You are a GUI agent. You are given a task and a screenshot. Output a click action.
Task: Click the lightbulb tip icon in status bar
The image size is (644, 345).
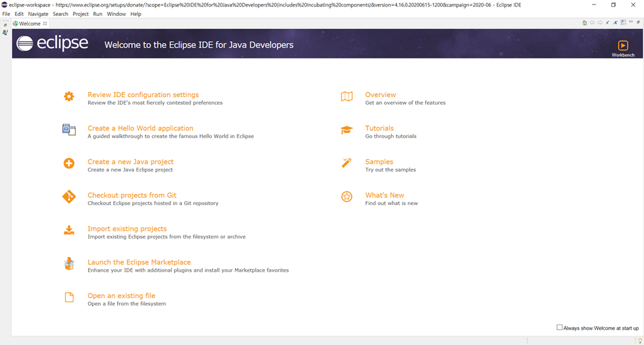(640, 341)
